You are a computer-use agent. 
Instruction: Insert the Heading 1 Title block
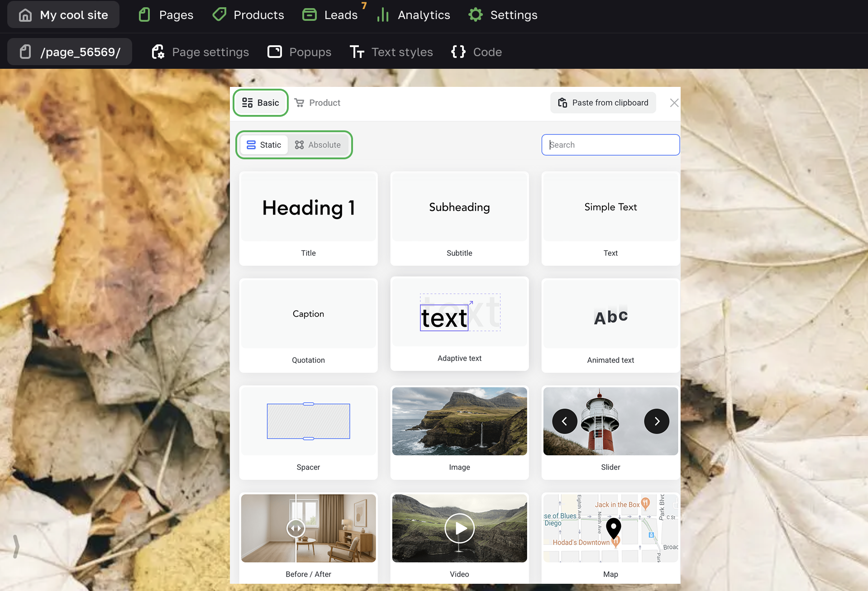[x=308, y=218]
